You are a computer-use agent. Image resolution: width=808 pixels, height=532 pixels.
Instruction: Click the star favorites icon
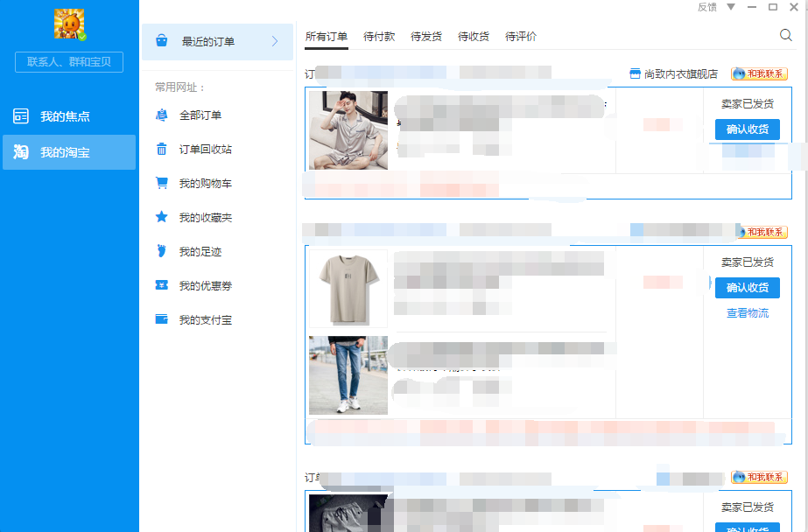coord(161,217)
